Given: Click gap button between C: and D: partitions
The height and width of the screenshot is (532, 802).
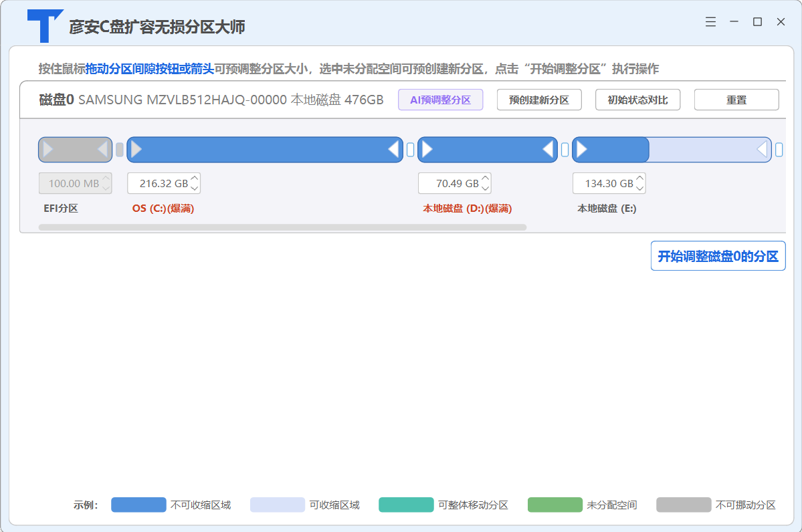Looking at the screenshot, I should pos(410,150).
